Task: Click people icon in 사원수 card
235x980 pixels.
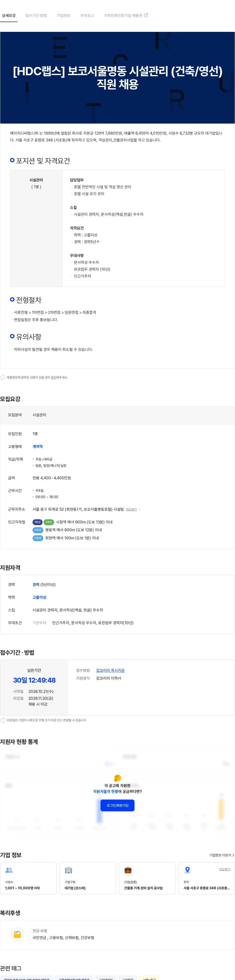Action: tap(9, 870)
